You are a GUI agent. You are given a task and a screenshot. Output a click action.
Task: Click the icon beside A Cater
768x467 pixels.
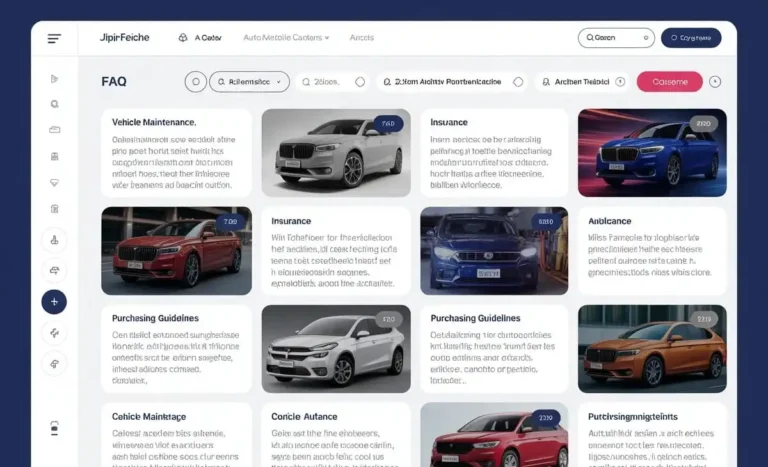[x=183, y=38]
